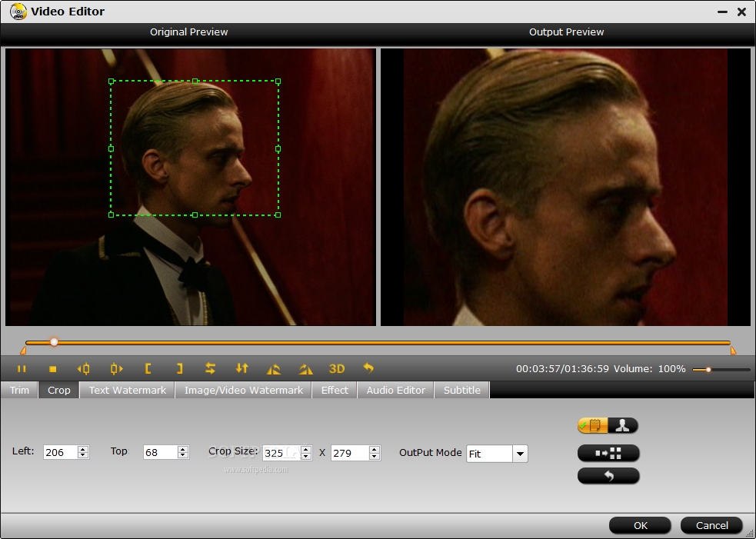Viewport: 756px width, 539px height.
Task: Click the volume slider handle
Action: click(708, 370)
